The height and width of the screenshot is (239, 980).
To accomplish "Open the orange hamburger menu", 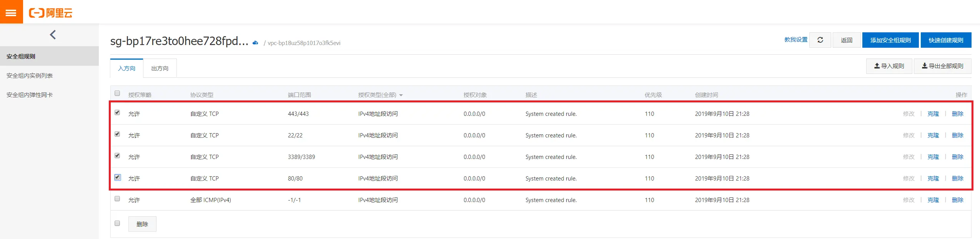I will tap(11, 12).
